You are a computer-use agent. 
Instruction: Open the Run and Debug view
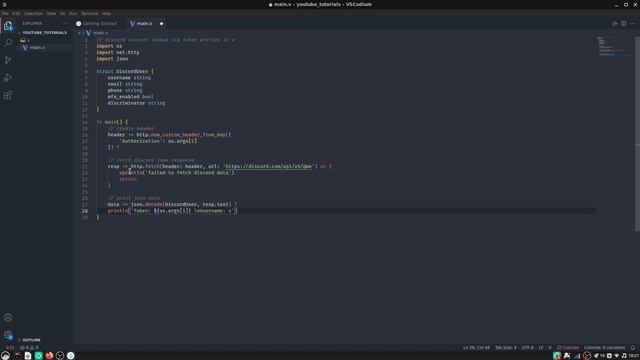(x=8, y=78)
